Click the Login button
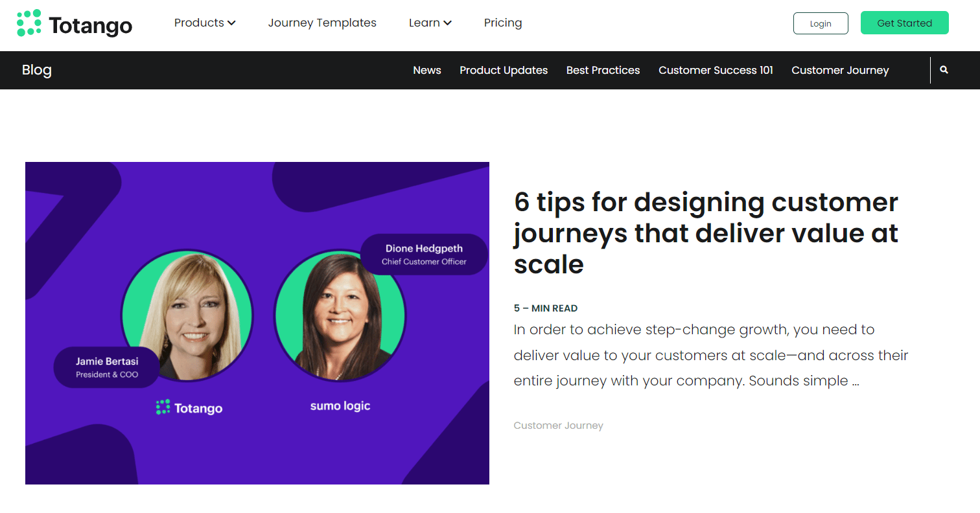980x513 pixels. pyautogui.click(x=821, y=23)
